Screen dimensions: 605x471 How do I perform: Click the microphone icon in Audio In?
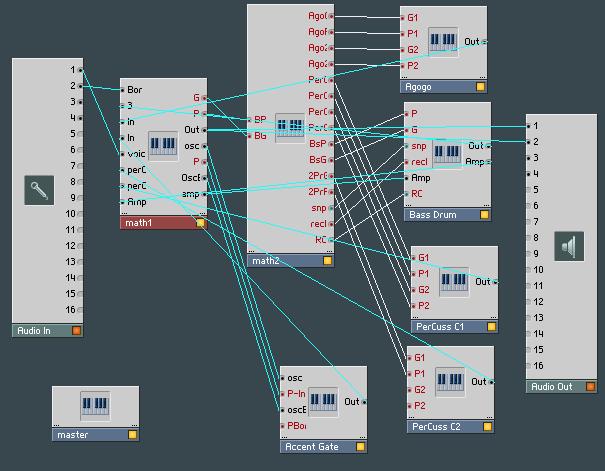coord(39,190)
